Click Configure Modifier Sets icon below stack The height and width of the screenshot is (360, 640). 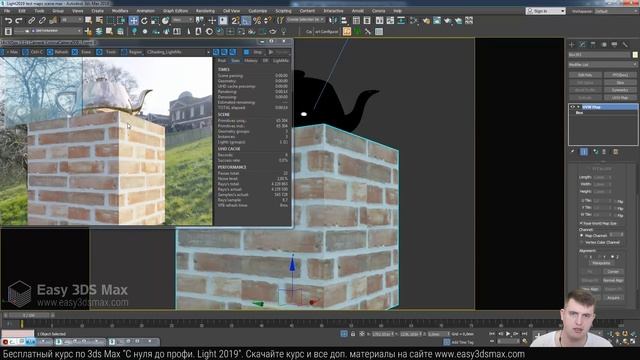616,152
